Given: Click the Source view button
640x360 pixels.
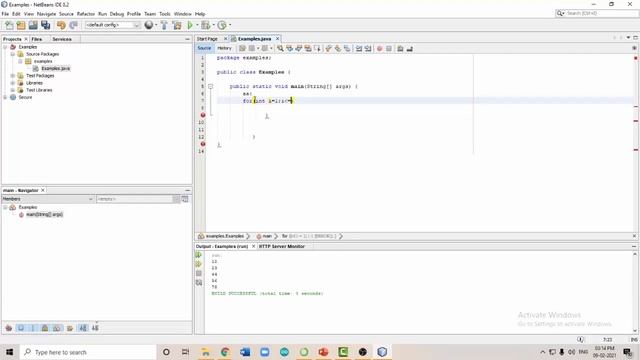Looking at the screenshot, I should point(204,48).
